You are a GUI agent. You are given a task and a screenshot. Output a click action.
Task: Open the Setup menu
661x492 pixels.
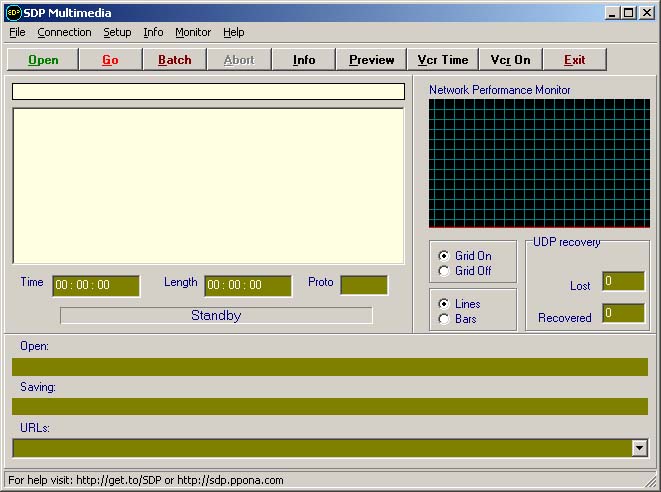coord(117,32)
